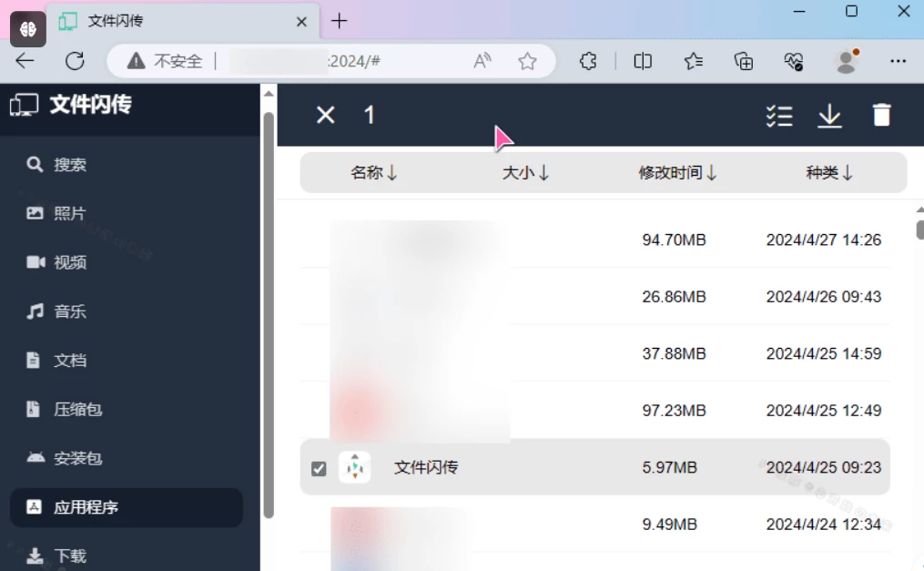Click the 文件闪传 logo title in sidebar
This screenshot has height=571, width=924.
(71, 105)
